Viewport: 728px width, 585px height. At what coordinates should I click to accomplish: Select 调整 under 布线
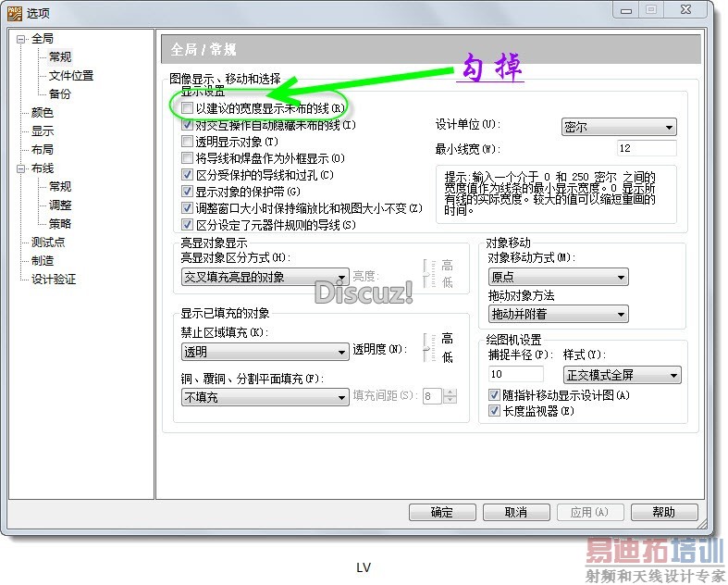coord(60,205)
